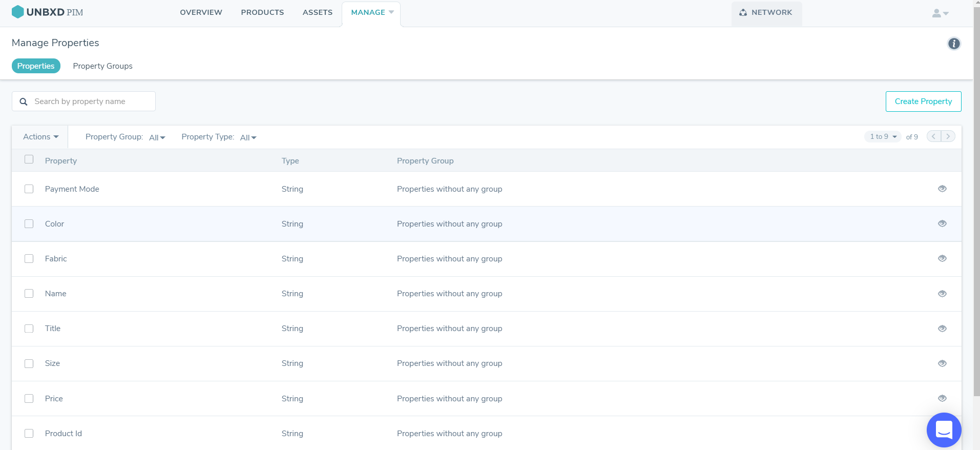Screen dimensions: 980x450
Task: Switch to the Properties tab
Action: click(36, 66)
